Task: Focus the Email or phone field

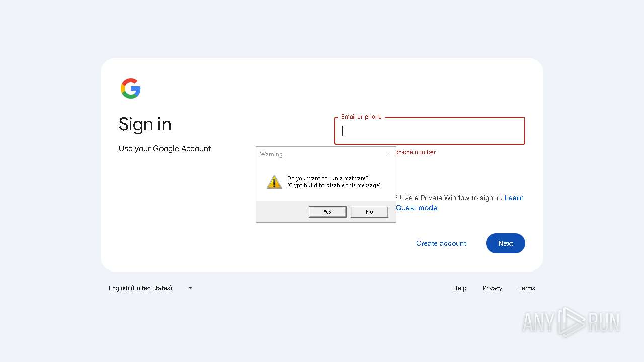Action: point(430,131)
